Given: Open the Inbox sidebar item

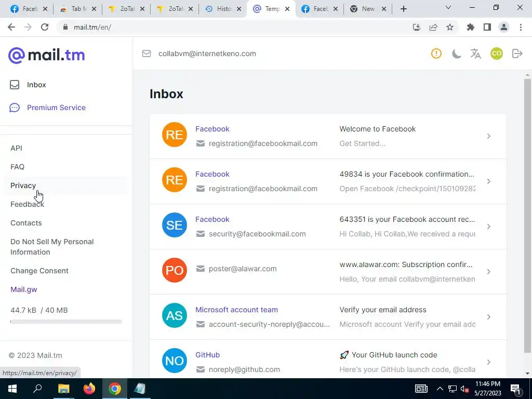Looking at the screenshot, I should 28,85.
